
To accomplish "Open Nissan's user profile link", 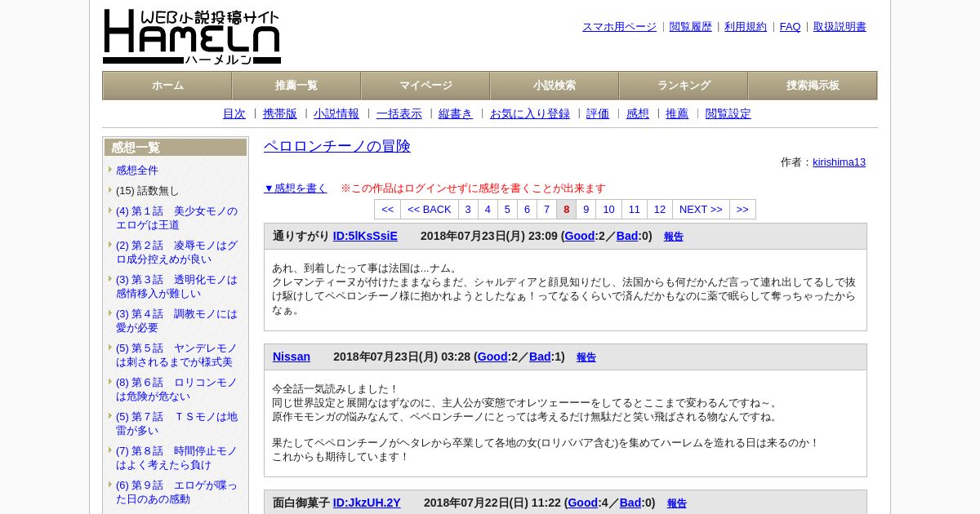I will 292,357.
